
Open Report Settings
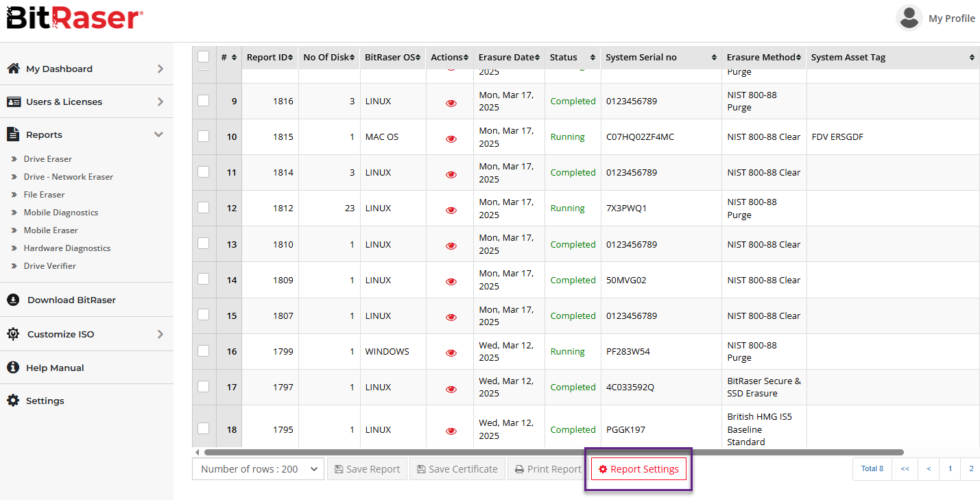(638, 469)
